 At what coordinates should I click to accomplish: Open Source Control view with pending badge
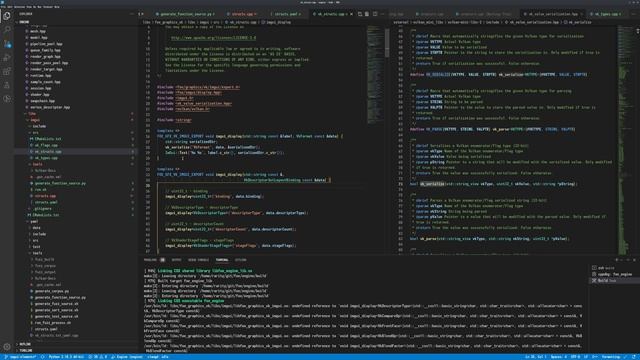[x=7, y=44]
